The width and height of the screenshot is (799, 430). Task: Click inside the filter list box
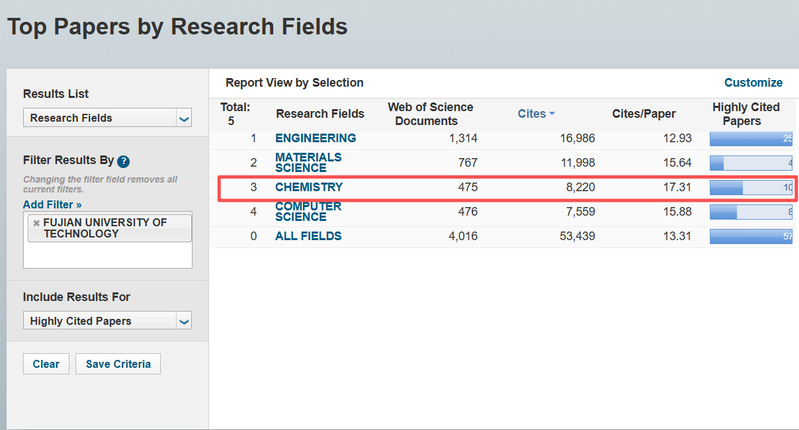tap(107, 254)
